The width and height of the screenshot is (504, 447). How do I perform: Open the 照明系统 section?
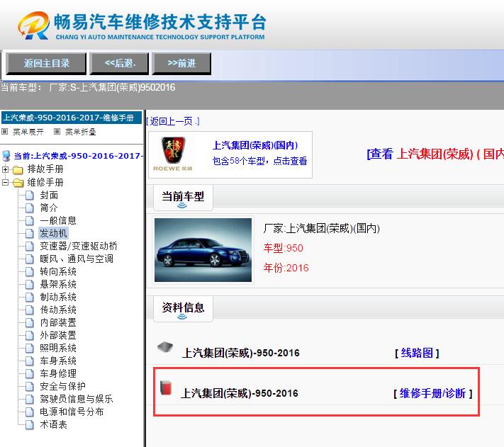tap(58, 348)
